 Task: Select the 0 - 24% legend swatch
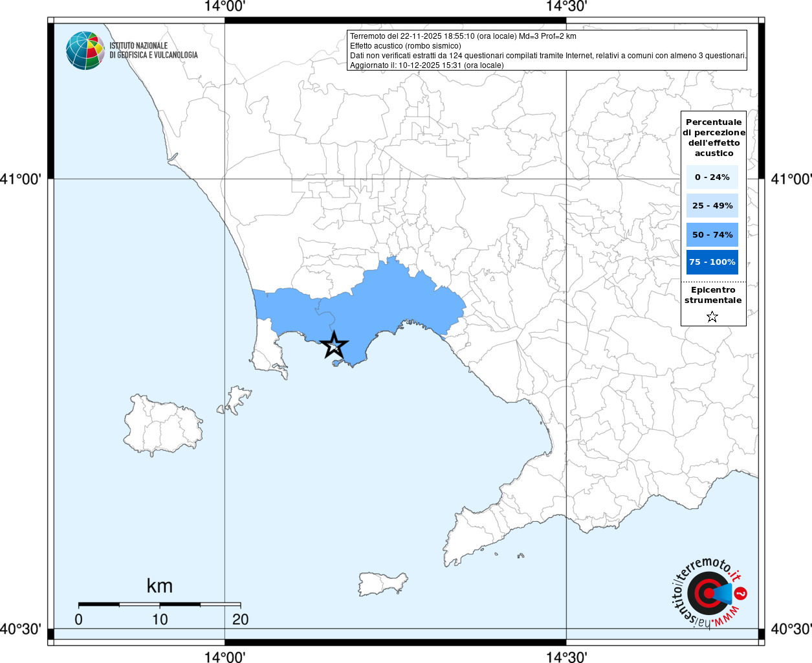(x=712, y=177)
